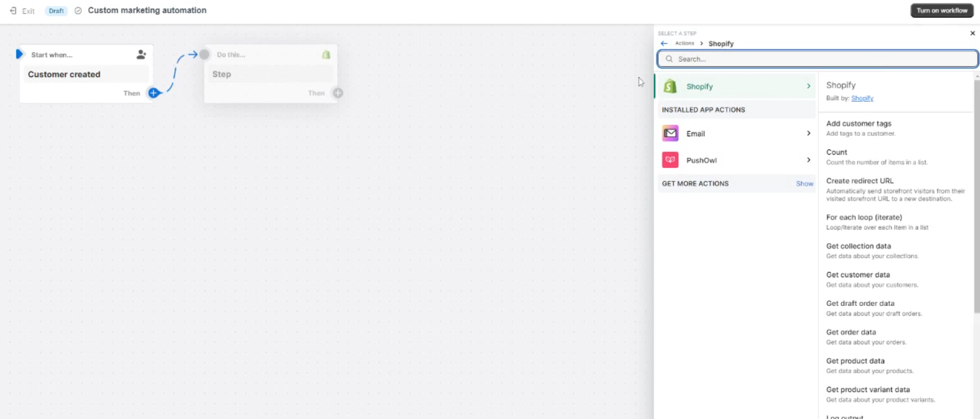Click the status check icon beside workflow title
Viewport: 980px width, 419px height.
tap(78, 11)
